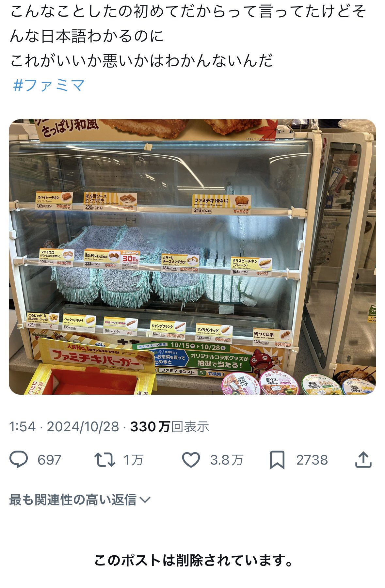Click the 2024/10/28 post date
Image resolution: width=385 pixels, height=588 pixels.
point(83,427)
